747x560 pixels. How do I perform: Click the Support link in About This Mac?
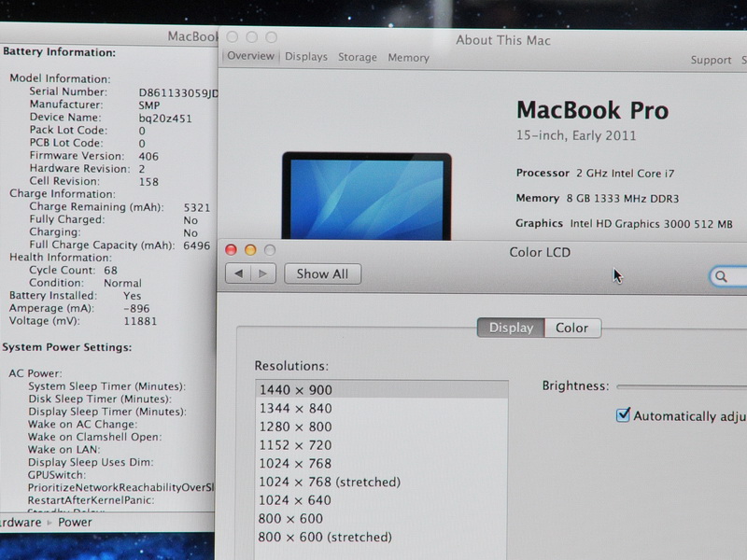[711, 60]
